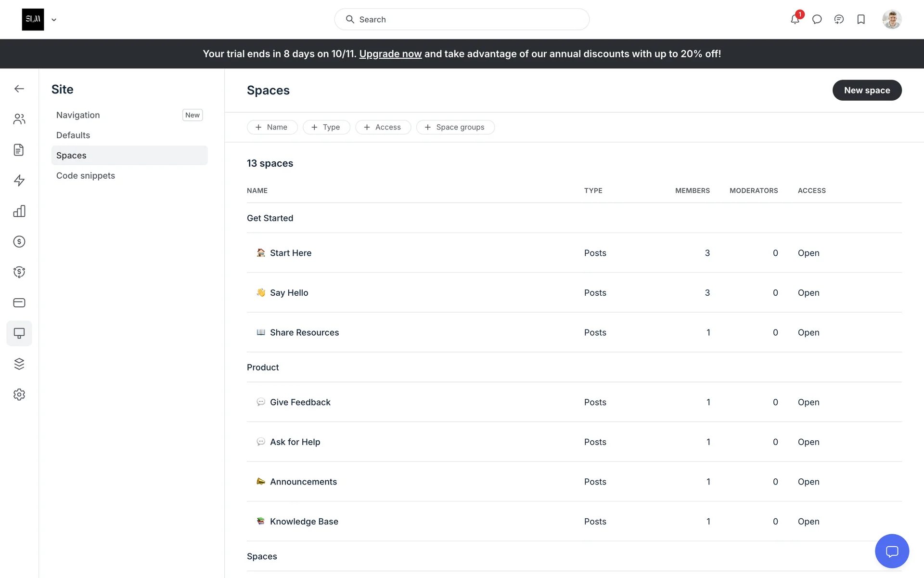Open the bookmarks icon in header
Image resolution: width=924 pixels, height=578 pixels.
(x=861, y=19)
